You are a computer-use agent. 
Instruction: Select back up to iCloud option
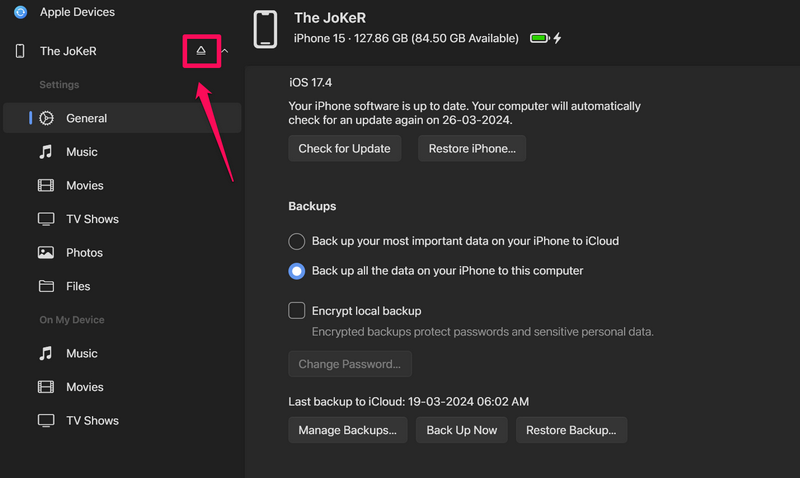click(297, 241)
